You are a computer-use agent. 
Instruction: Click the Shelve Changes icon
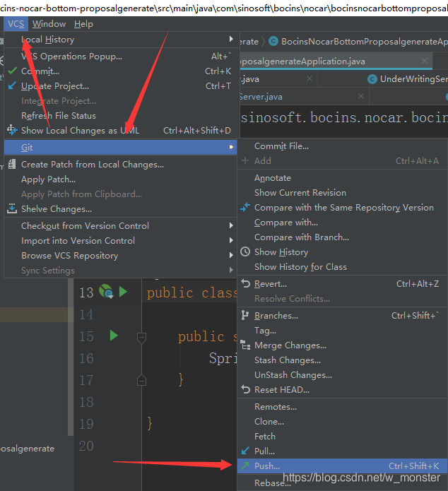click(12, 208)
